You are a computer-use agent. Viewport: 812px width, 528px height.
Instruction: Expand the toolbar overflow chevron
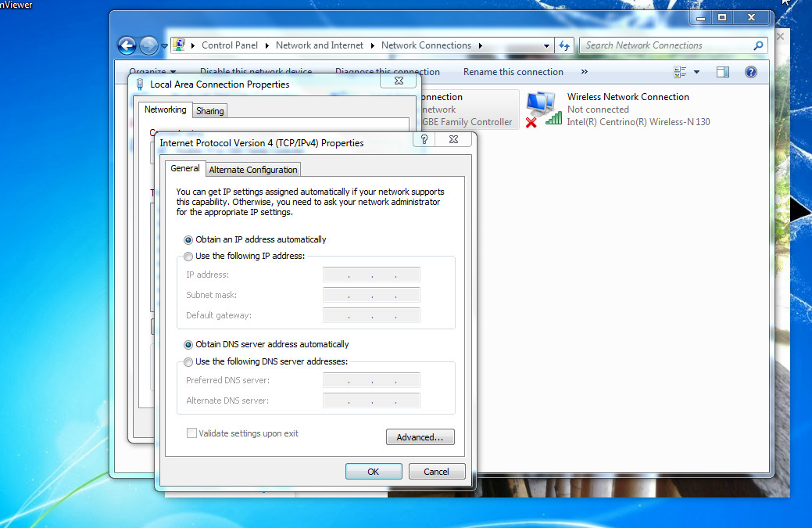584,71
